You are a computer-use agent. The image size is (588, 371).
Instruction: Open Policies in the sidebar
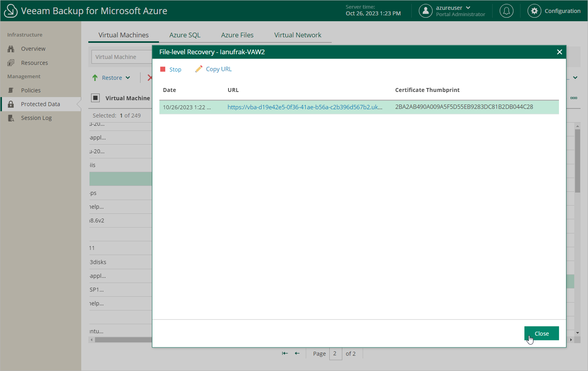(31, 90)
